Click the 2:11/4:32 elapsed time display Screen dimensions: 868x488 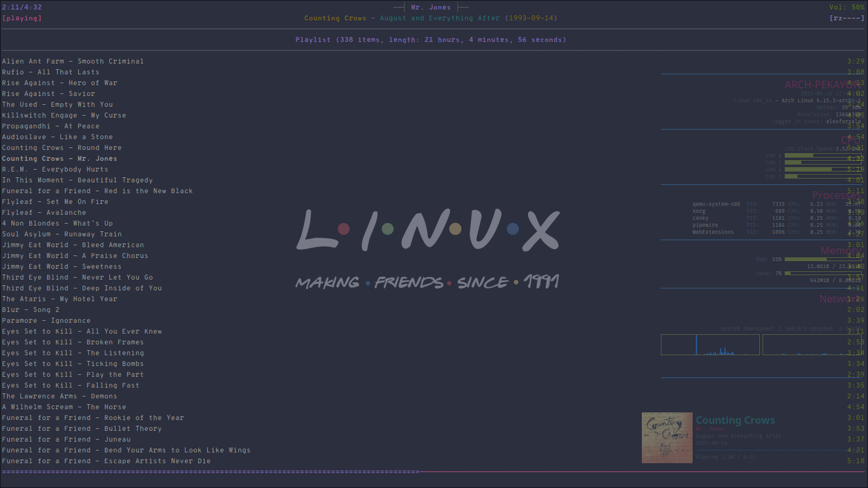(x=22, y=8)
